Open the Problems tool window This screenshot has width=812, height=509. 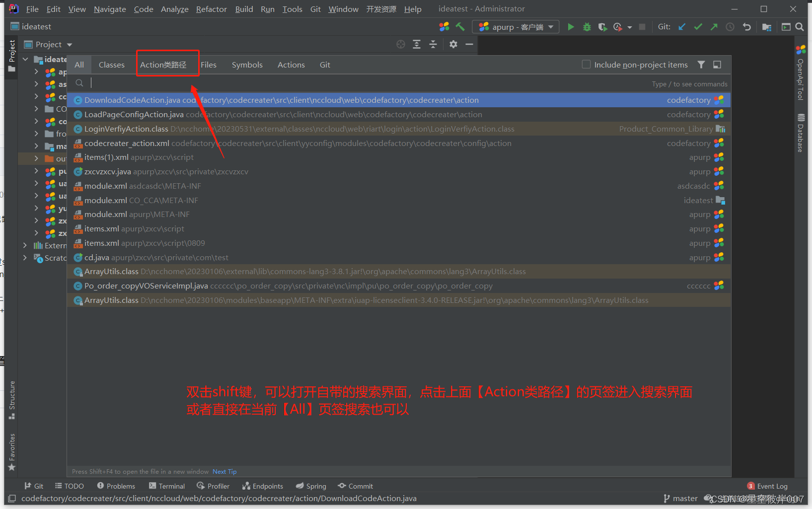point(116,486)
